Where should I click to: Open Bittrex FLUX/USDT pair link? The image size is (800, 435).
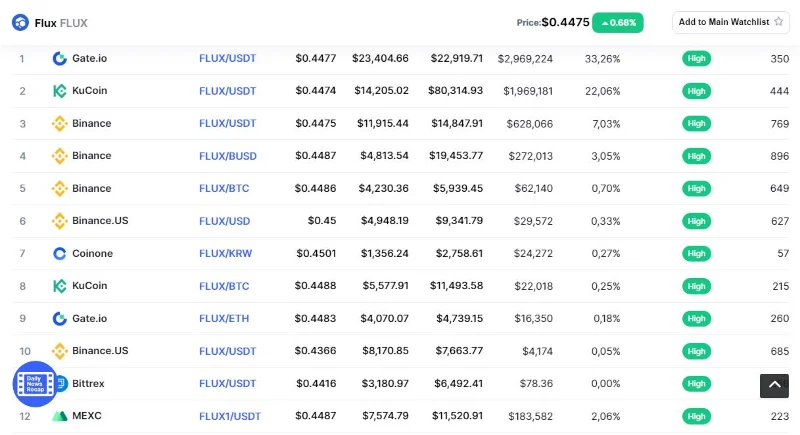pos(228,383)
